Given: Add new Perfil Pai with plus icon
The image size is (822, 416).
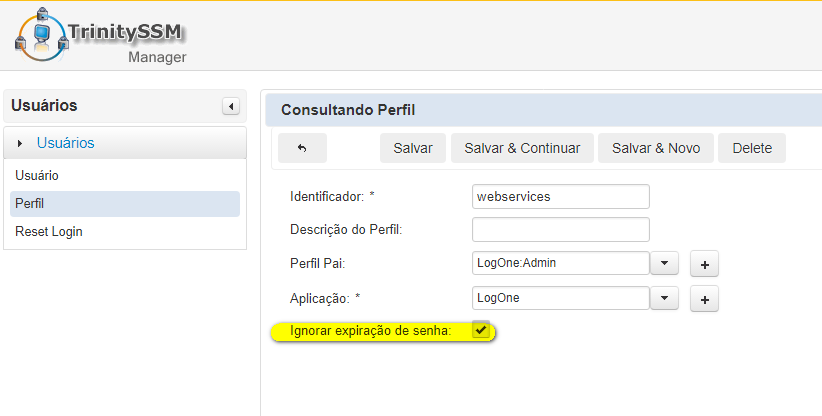Looking at the screenshot, I should [x=704, y=265].
